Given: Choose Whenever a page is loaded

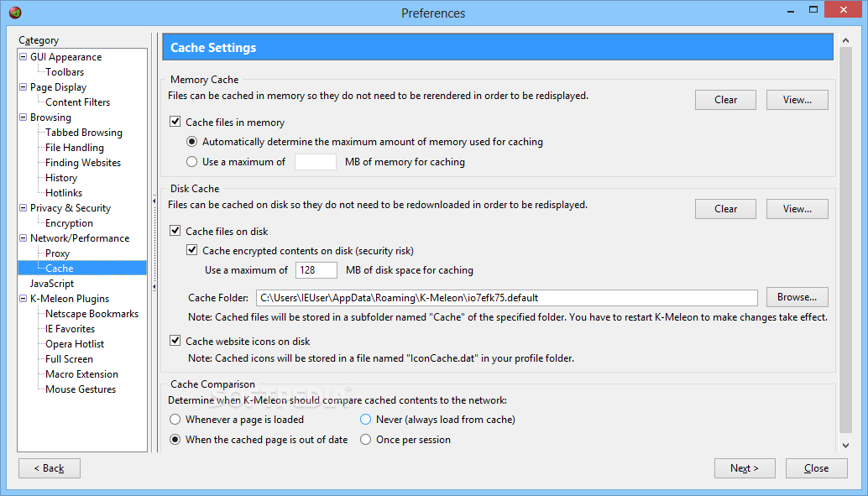Looking at the screenshot, I should pos(175,419).
